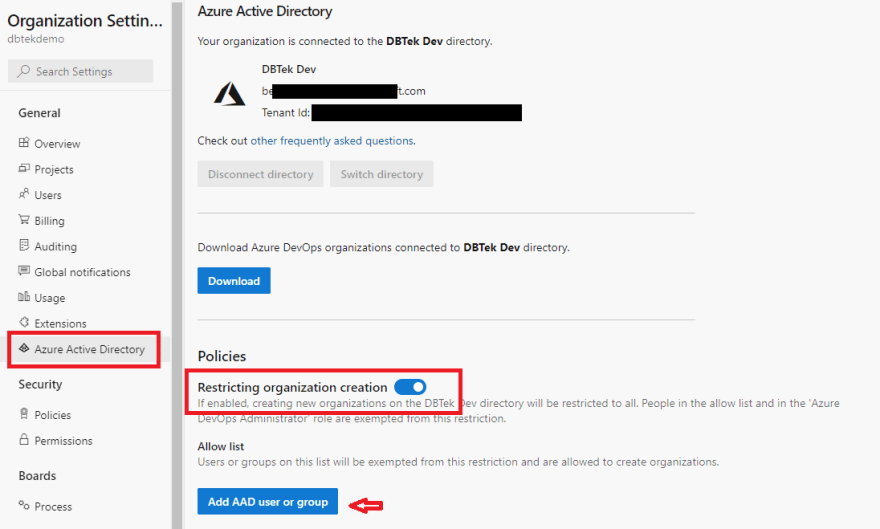
Task: Click the dbtekdemo organization name
Action: (35, 39)
